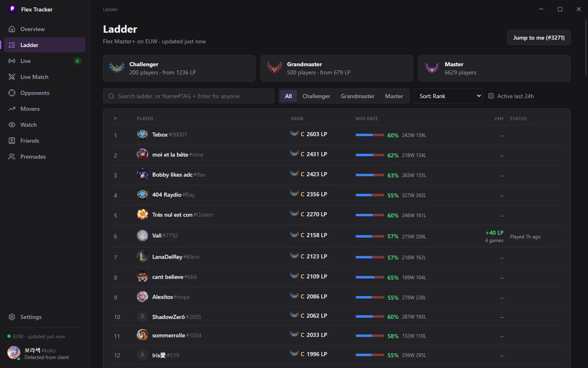This screenshot has height=368, width=588.
Task: Click the Challenger tier emblem icon
Action: pyautogui.click(x=117, y=68)
